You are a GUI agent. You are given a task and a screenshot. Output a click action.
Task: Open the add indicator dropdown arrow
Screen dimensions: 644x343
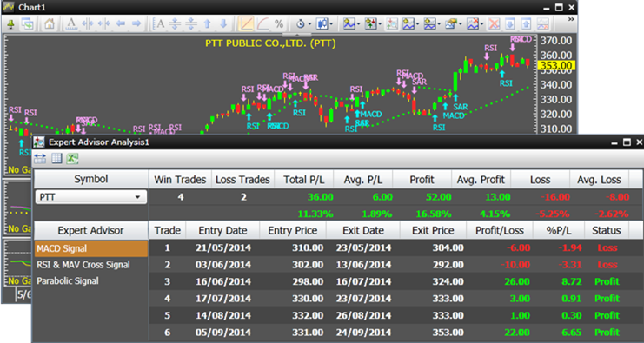[359, 24]
